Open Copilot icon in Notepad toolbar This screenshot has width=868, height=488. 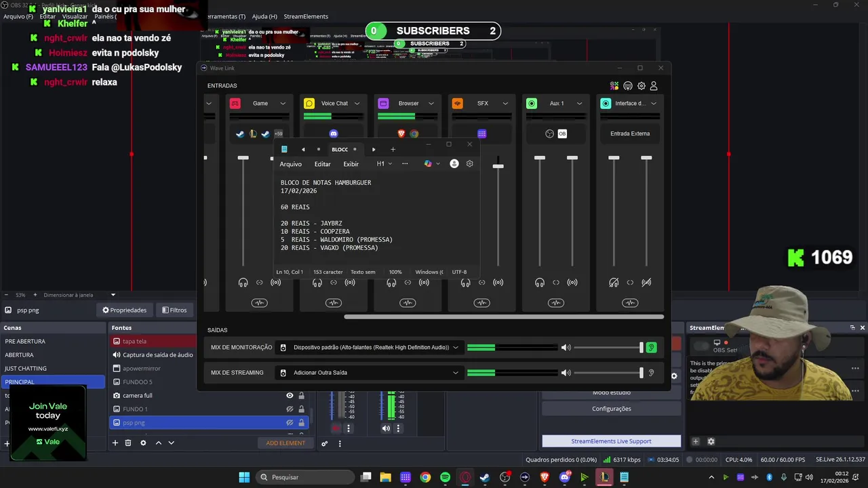click(x=428, y=163)
